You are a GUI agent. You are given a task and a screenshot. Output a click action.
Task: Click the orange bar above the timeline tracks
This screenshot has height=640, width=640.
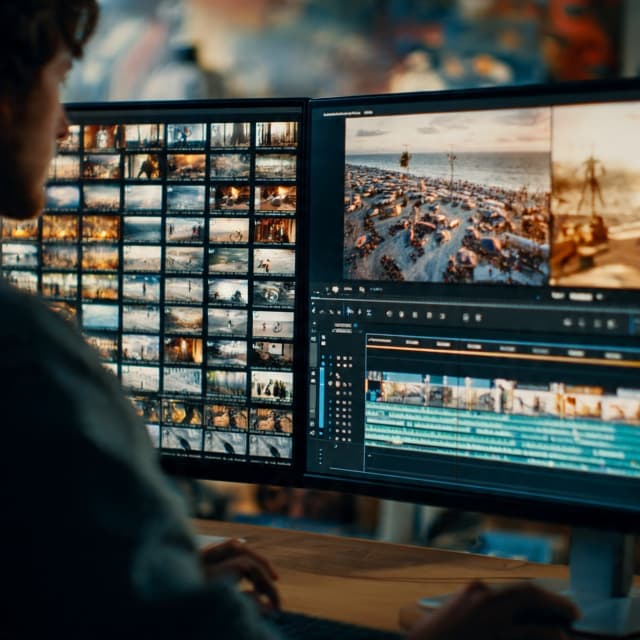[x=503, y=355]
